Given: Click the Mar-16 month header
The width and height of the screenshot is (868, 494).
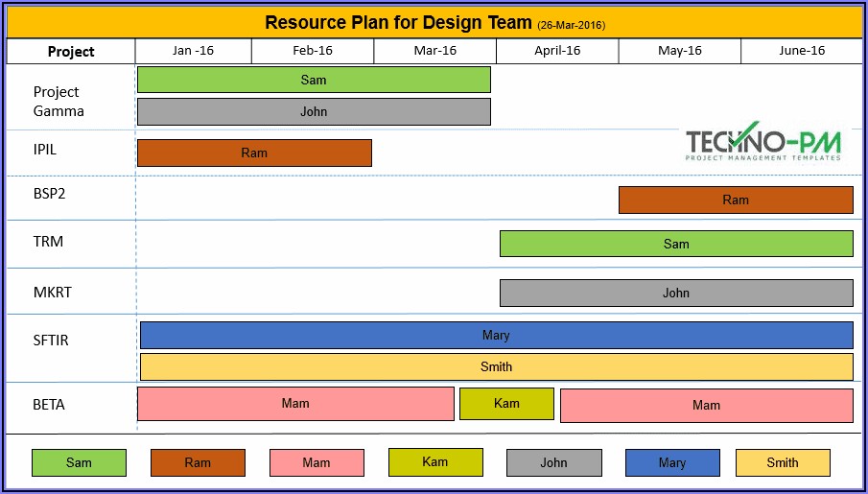Looking at the screenshot, I should [435, 51].
